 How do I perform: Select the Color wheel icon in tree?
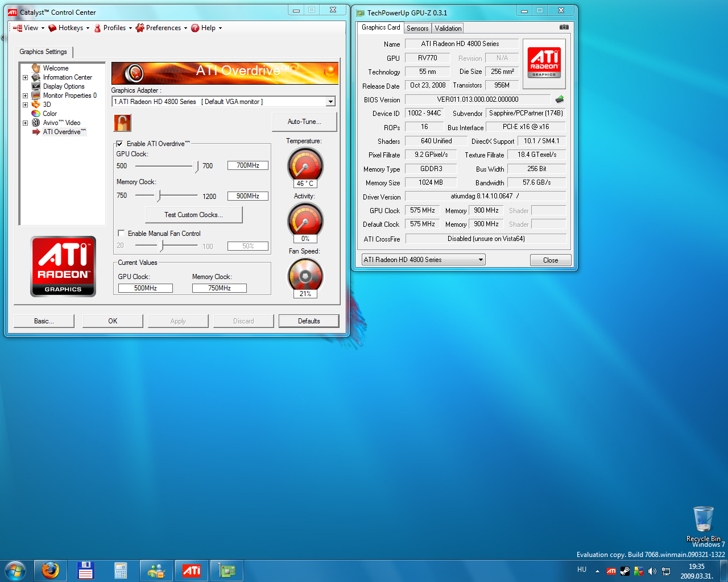click(x=36, y=114)
